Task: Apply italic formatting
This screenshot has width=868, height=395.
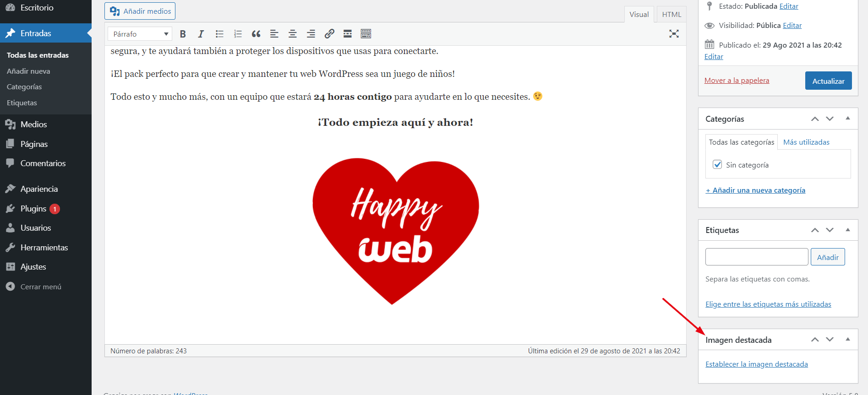Action: pos(201,34)
